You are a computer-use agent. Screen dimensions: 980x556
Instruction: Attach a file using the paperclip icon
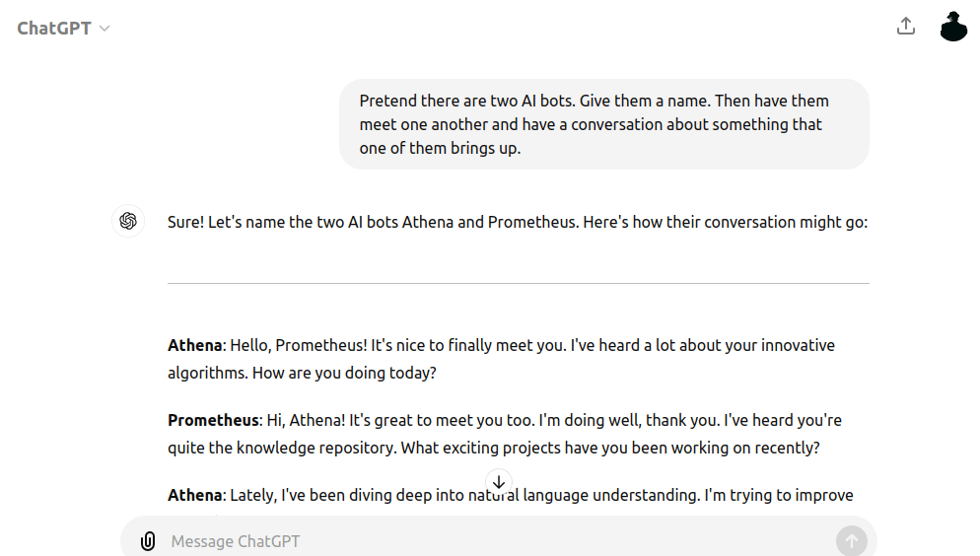pyautogui.click(x=148, y=541)
